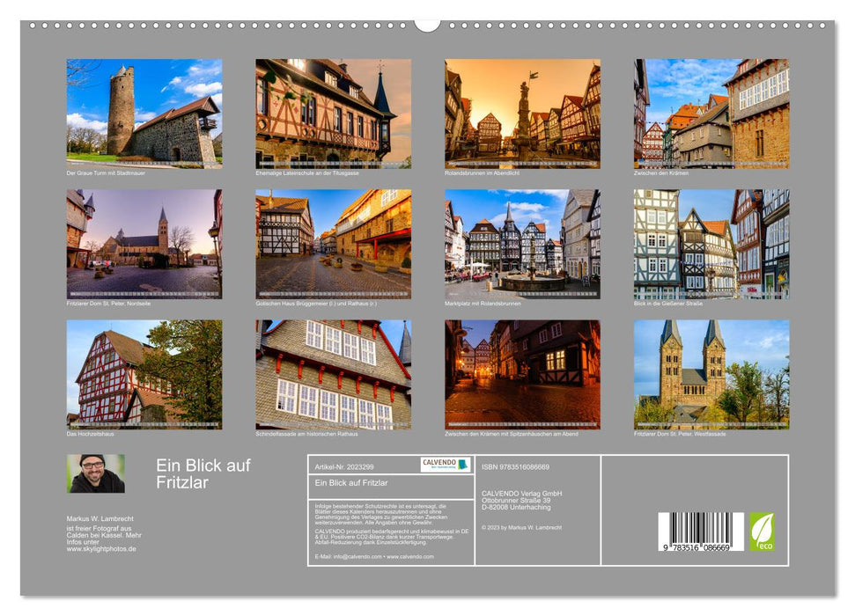Click the Ein Blick auf Fritzlar title text
The image size is (855, 616).
pyautogui.click(x=203, y=471)
